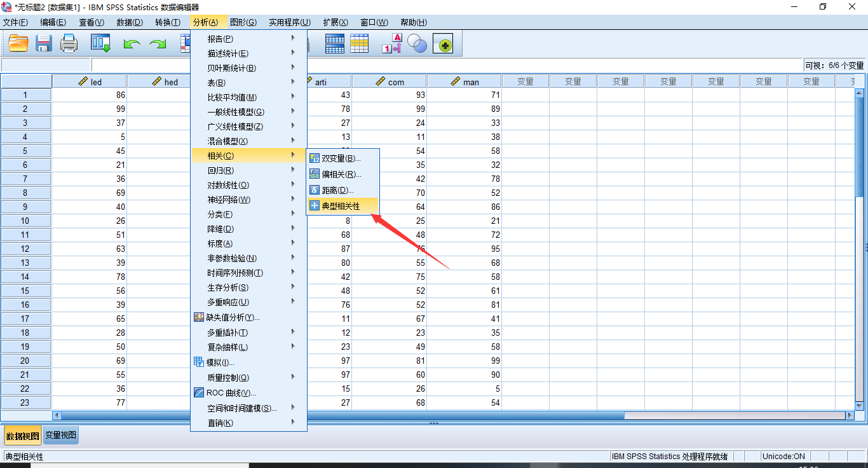Screen dimensions: 868x468
Task: Click the ruler icon in man header
Action: pos(455,81)
